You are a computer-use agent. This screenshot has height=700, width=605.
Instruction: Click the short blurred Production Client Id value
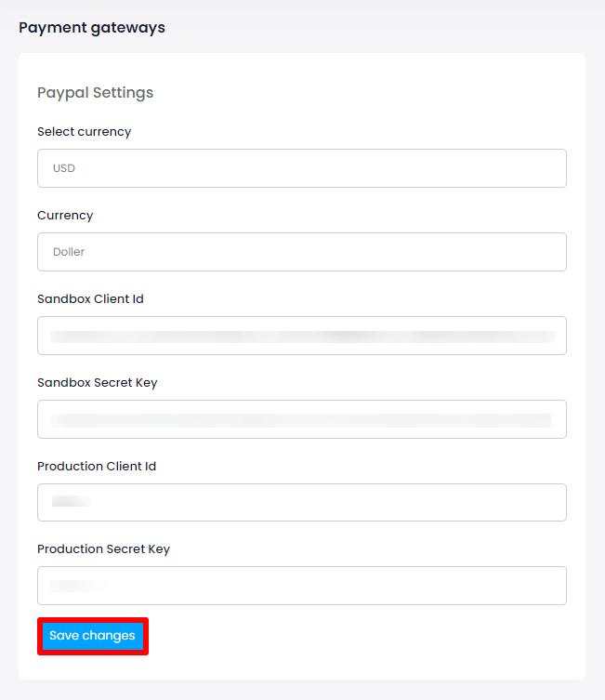click(x=72, y=501)
